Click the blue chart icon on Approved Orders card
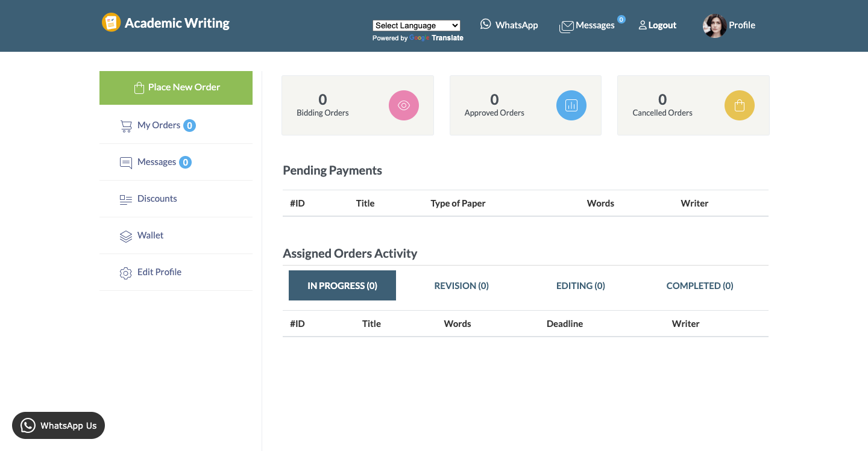The width and height of the screenshot is (868, 451). [x=571, y=105]
